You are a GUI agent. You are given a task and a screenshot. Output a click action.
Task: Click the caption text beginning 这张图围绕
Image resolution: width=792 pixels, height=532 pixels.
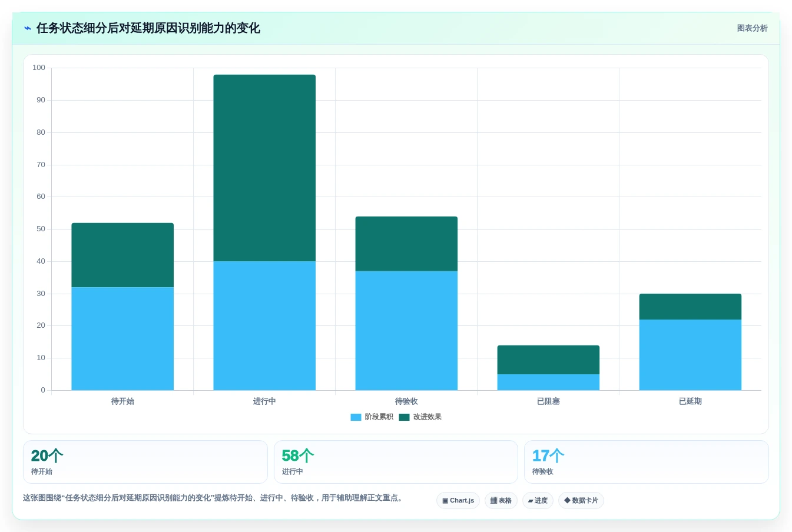tap(214, 498)
